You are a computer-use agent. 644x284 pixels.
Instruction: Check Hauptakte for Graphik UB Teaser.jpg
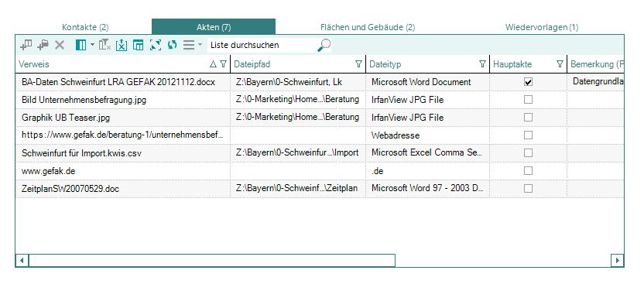pos(528,118)
